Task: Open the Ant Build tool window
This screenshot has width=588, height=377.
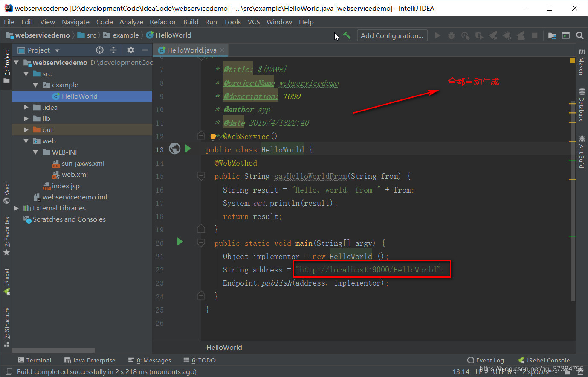Action: (x=582, y=152)
